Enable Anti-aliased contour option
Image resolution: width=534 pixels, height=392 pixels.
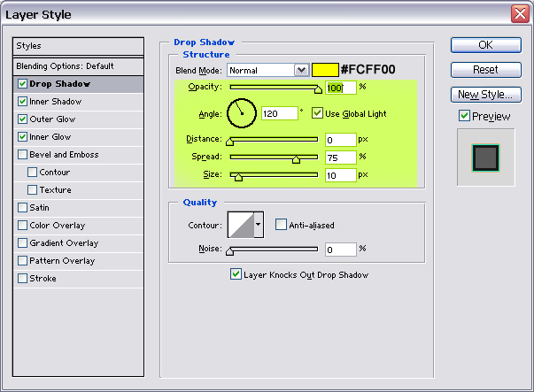[x=281, y=225]
